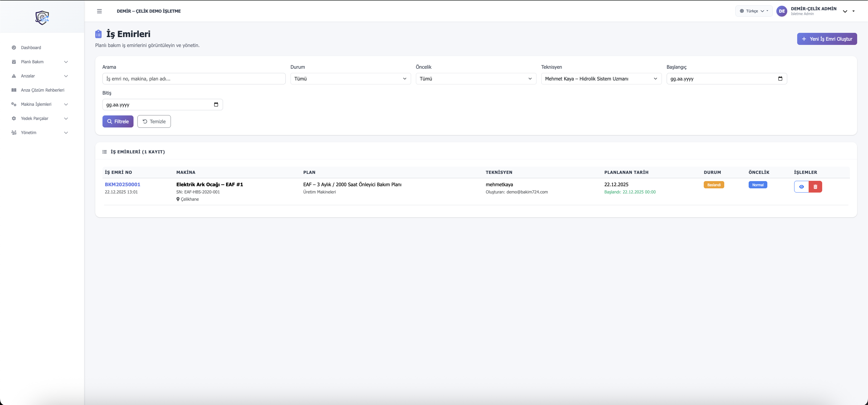This screenshot has width=868, height=405.
Task: Click the red trash delete icon
Action: [815, 187]
